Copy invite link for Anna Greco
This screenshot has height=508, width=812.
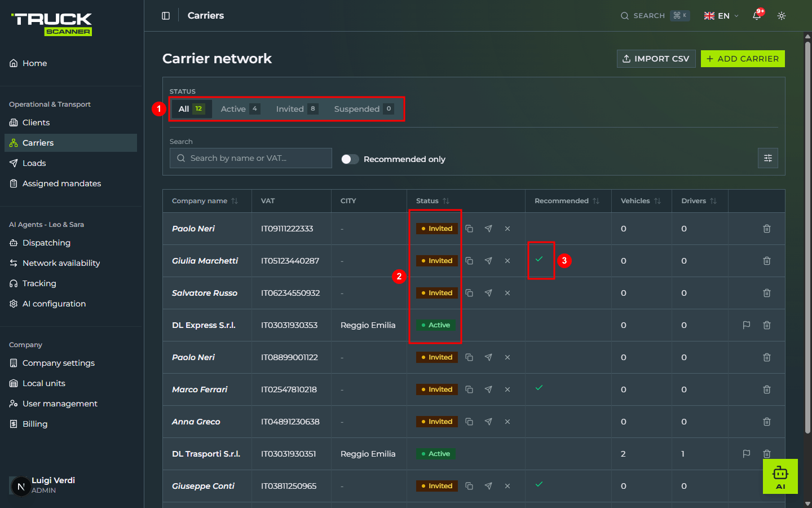pos(469,422)
